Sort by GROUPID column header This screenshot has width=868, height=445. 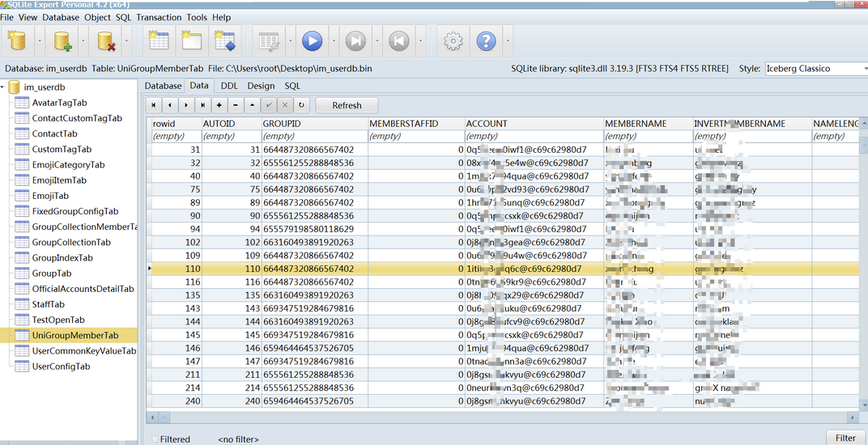314,124
